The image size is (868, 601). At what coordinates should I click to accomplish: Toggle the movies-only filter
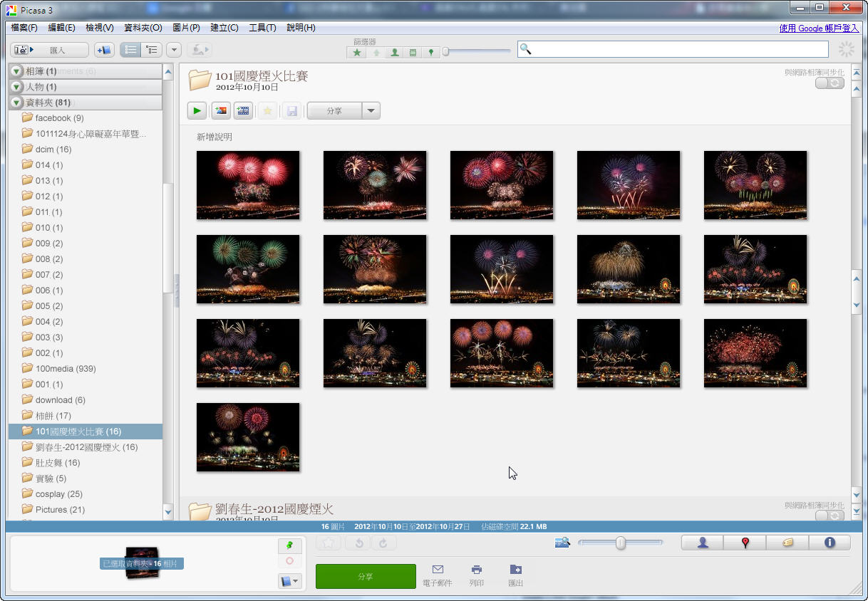click(x=413, y=53)
